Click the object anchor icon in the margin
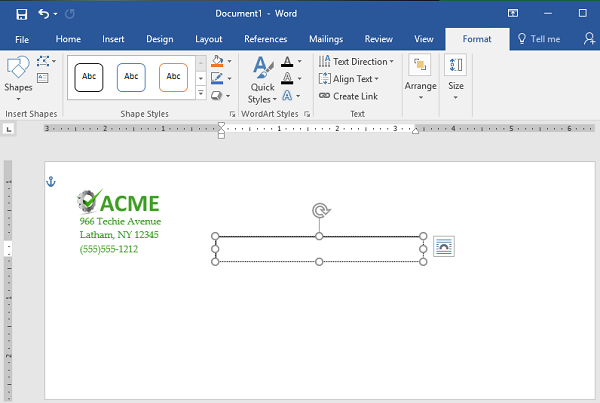600x403 pixels. tap(52, 181)
